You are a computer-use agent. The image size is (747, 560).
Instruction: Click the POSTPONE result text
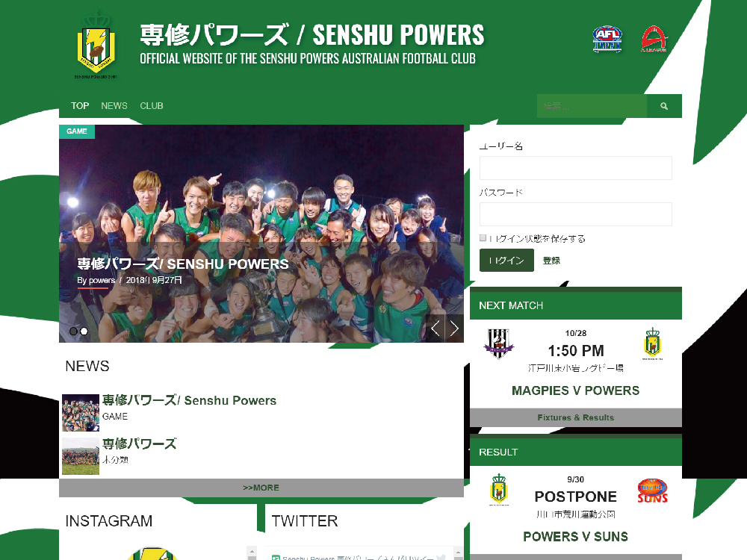pos(575,497)
